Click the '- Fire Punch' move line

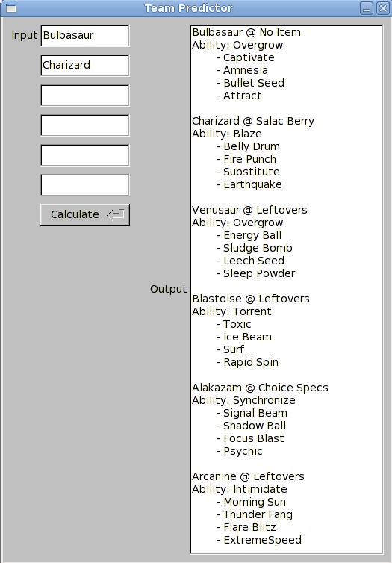246,159
